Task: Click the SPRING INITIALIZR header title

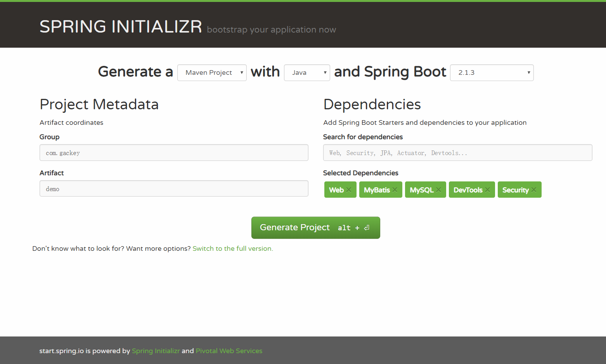Action: click(121, 26)
